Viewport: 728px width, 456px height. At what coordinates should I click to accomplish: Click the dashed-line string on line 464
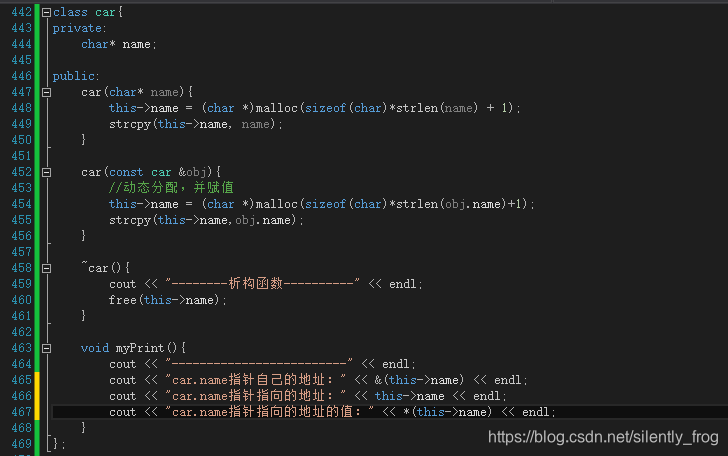click(x=259, y=364)
